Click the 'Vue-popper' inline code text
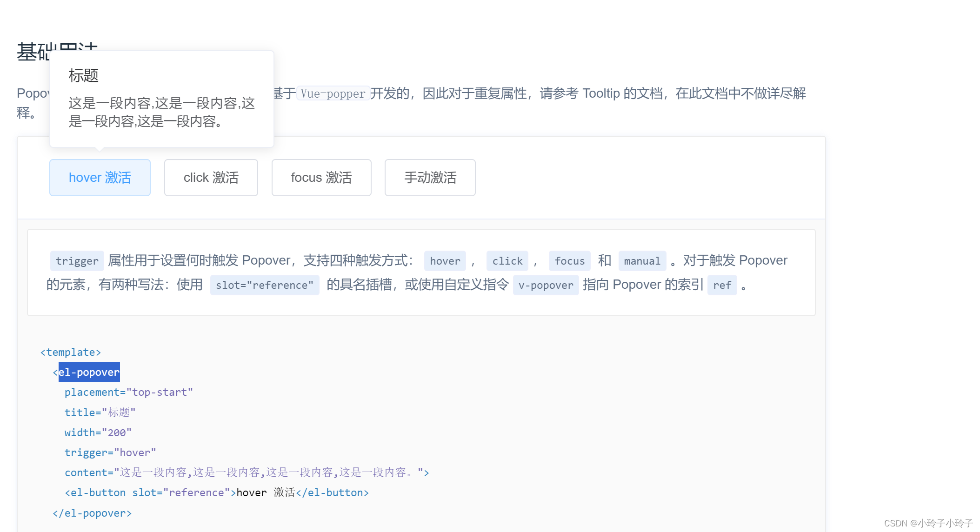 pos(333,93)
